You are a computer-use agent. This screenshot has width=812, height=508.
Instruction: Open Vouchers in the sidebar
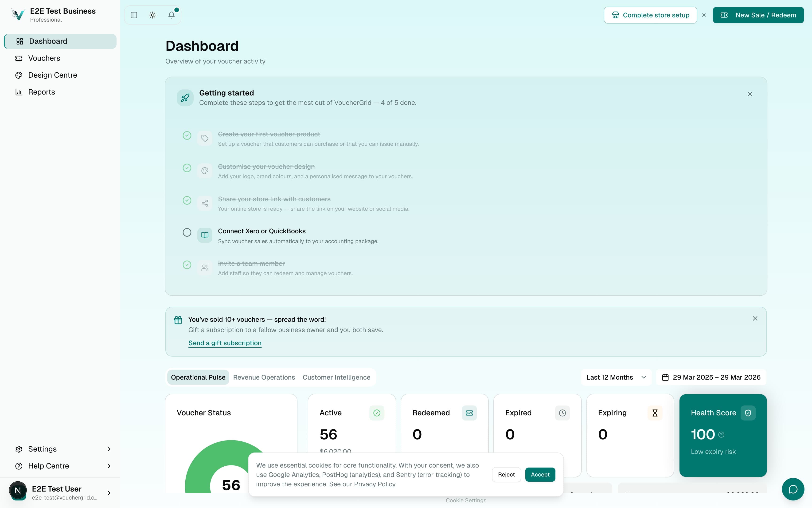pos(60,58)
